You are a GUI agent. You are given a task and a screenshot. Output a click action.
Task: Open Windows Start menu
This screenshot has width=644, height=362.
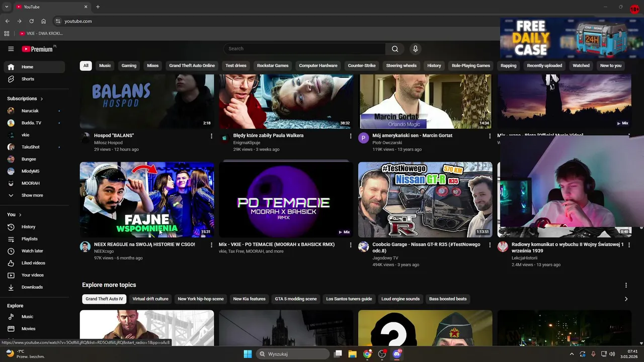tap(248, 354)
